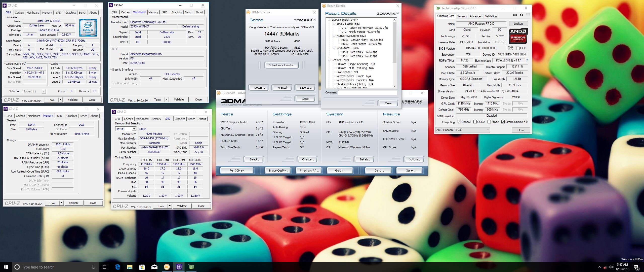The height and width of the screenshot is (272, 644).
Task: Click the GPU-Z refresh icon
Action: [x=521, y=15]
